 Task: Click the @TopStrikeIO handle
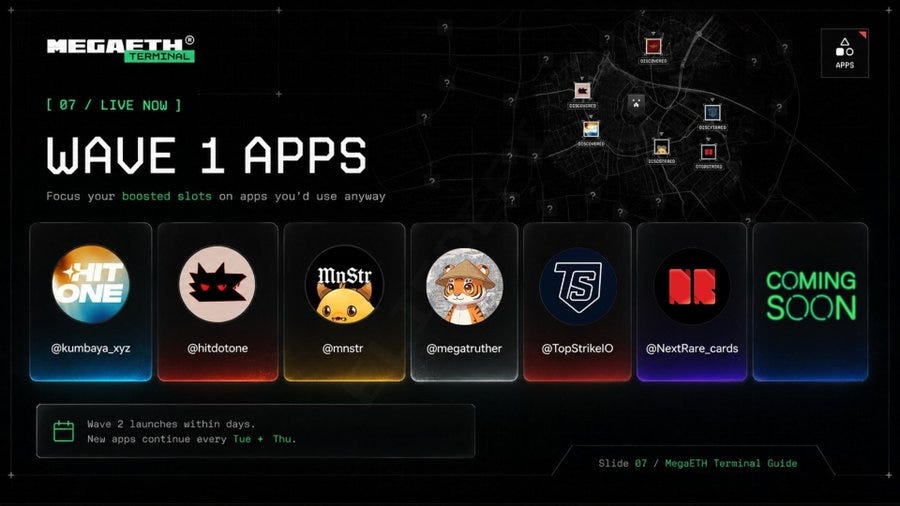click(x=577, y=348)
